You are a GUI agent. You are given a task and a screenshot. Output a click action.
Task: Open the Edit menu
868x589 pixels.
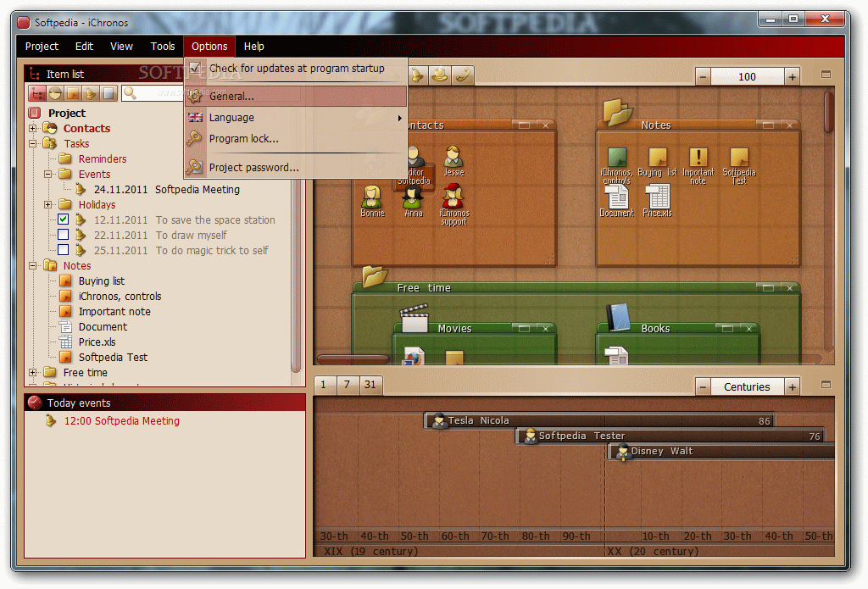click(x=84, y=47)
